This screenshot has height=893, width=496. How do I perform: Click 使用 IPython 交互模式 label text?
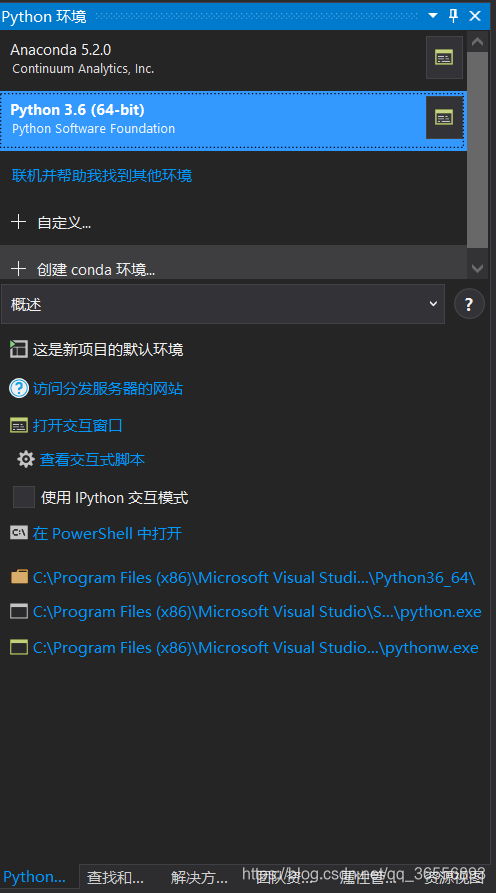(114, 498)
